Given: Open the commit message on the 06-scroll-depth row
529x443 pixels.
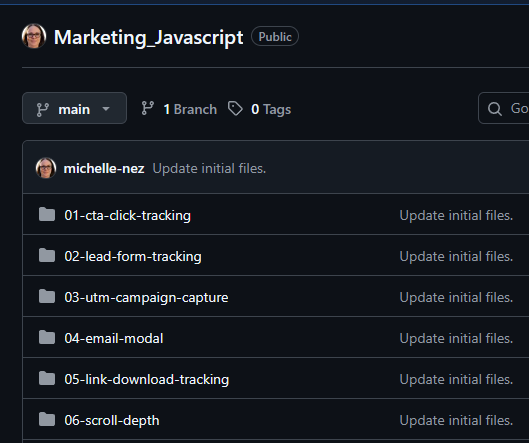Looking at the screenshot, I should [x=456, y=420].
